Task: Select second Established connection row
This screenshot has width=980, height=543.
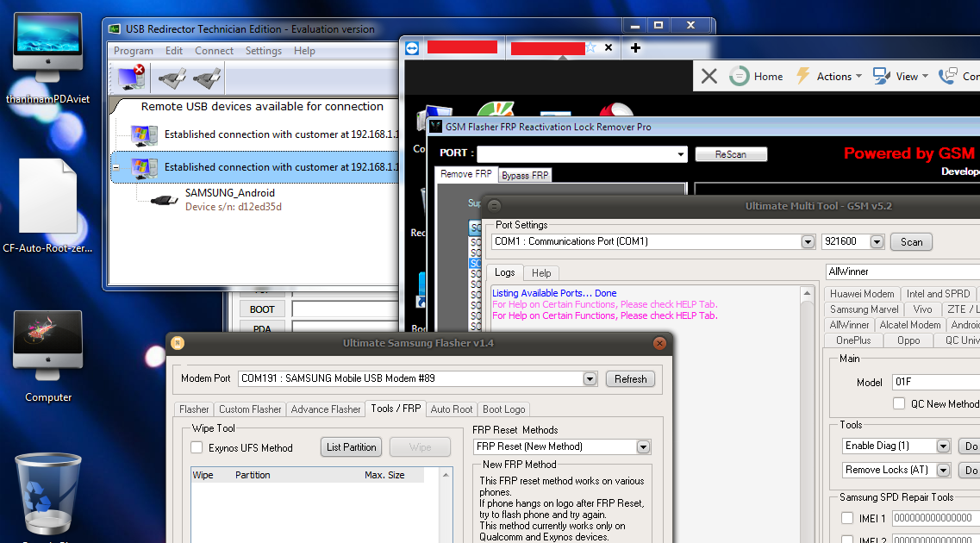Action: 256,167
